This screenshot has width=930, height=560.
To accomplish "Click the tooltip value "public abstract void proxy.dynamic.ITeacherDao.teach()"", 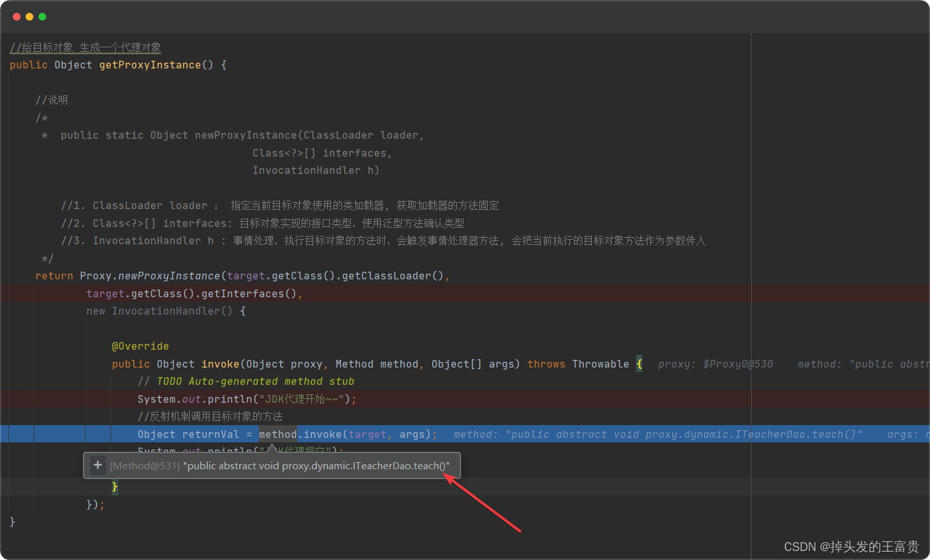I will 316,465.
